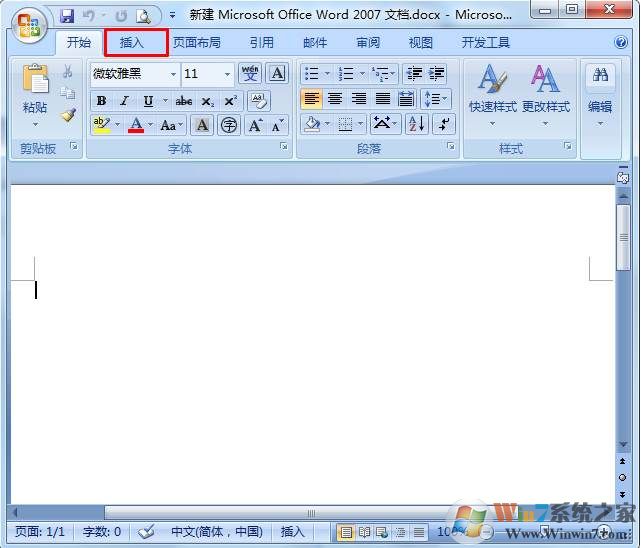Apply character border icon

pyautogui.click(x=277, y=74)
